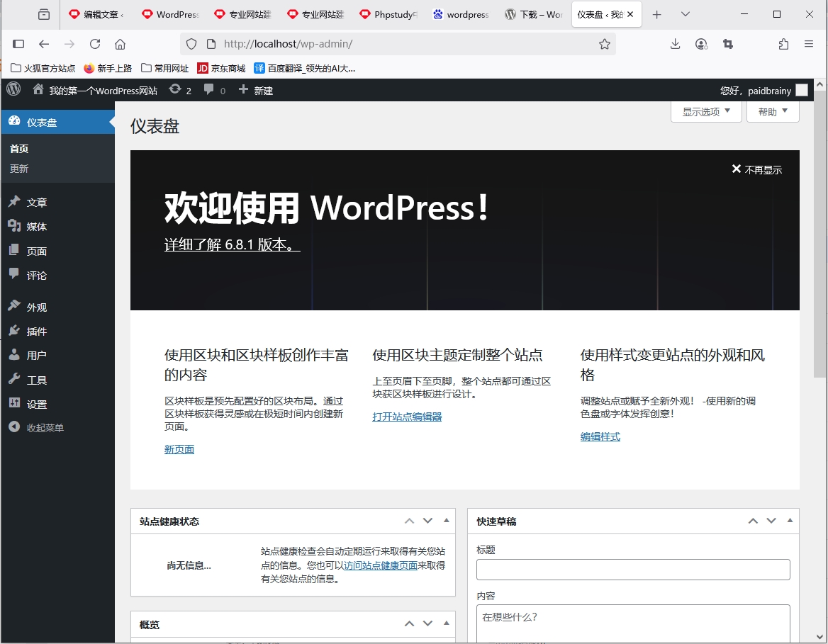Switch to 编辑文章 tab
The height and width of the screenshot is (644, 828).
pyautogui.click(x=96, y=15)
